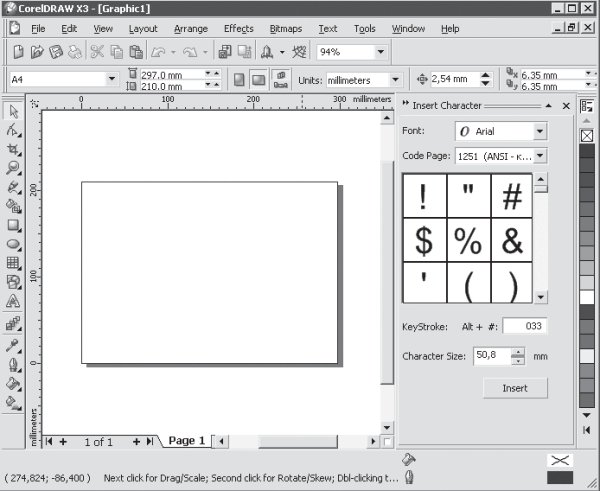Pick the white color palette swatch
This screenshot has height=491, width=600.
[587, 297]
